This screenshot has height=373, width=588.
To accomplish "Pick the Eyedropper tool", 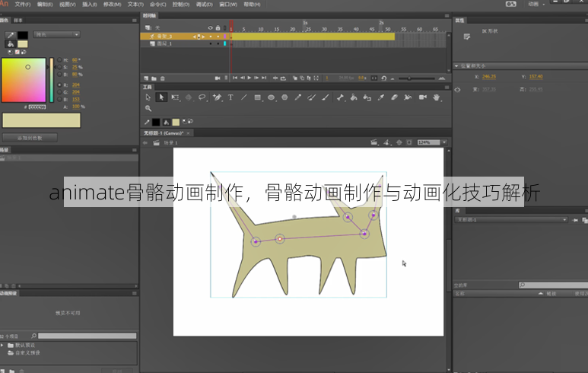I will [381, 97].
